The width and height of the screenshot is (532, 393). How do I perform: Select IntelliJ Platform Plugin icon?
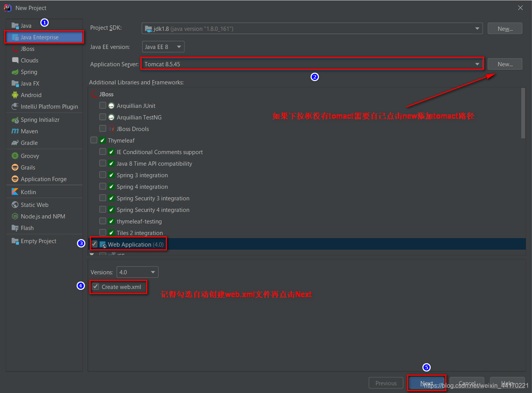[15, 107]
